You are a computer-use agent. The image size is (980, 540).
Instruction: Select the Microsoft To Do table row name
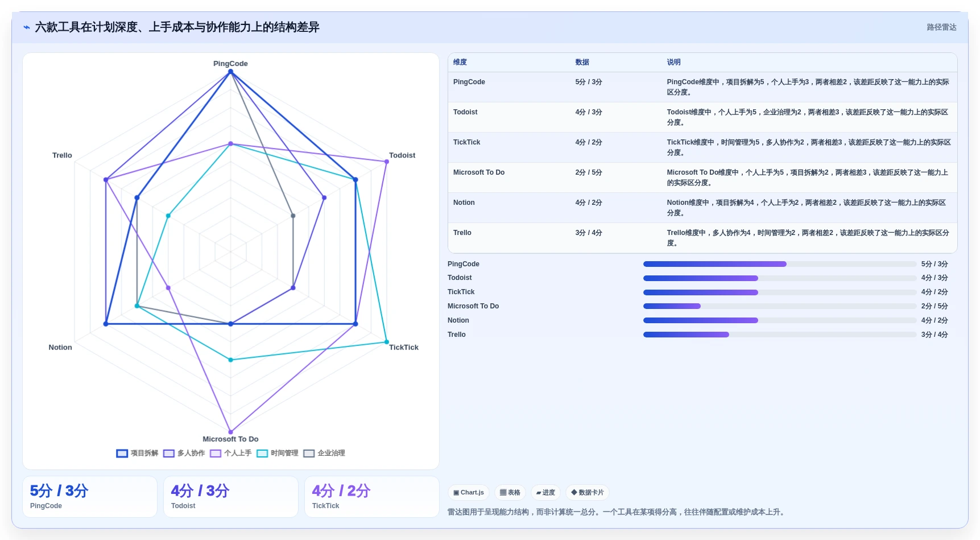pos(479,172)
